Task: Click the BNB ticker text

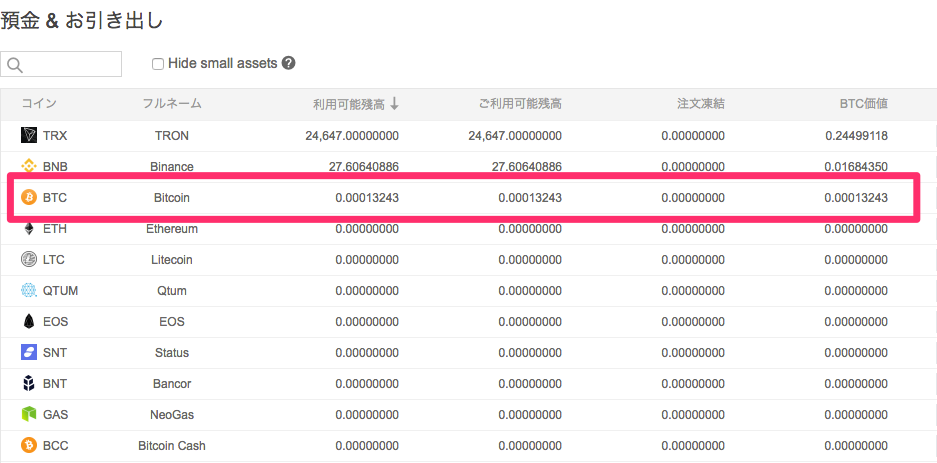Action: 55,167
